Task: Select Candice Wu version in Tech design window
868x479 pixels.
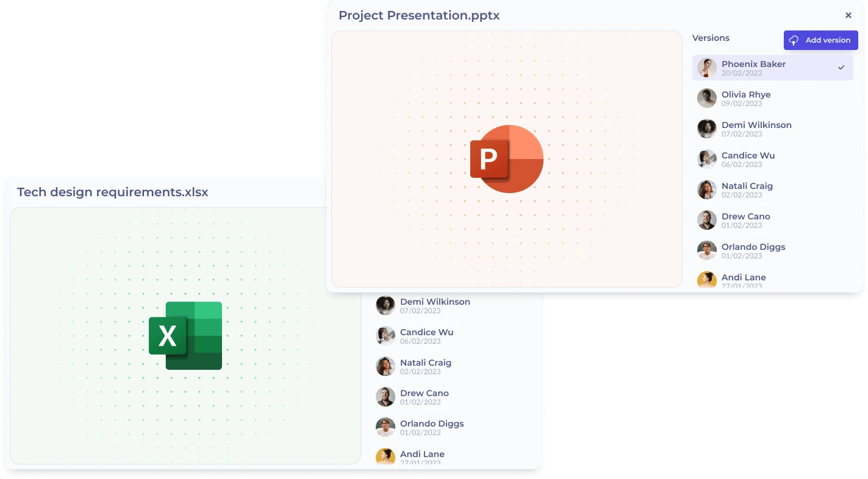Action: (x=451, y=336)
